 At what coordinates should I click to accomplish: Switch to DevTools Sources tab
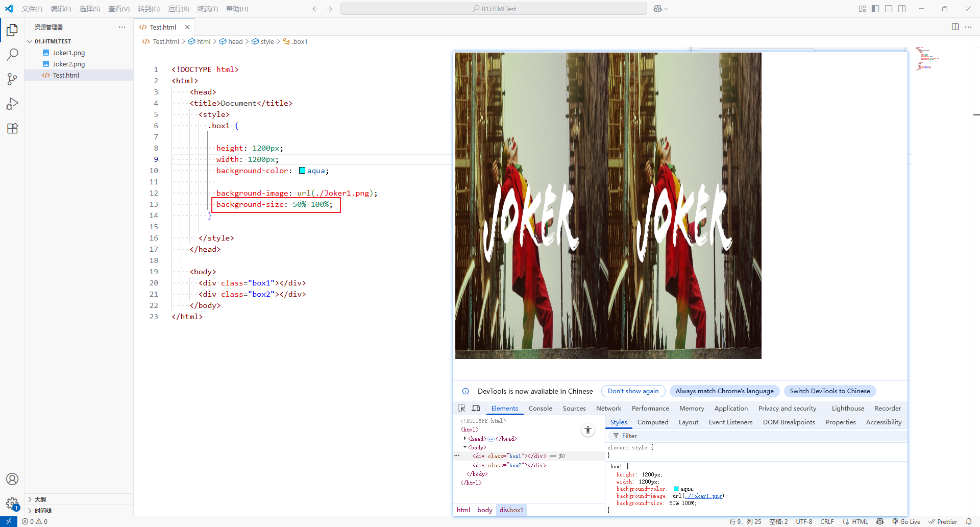(574, 408)
